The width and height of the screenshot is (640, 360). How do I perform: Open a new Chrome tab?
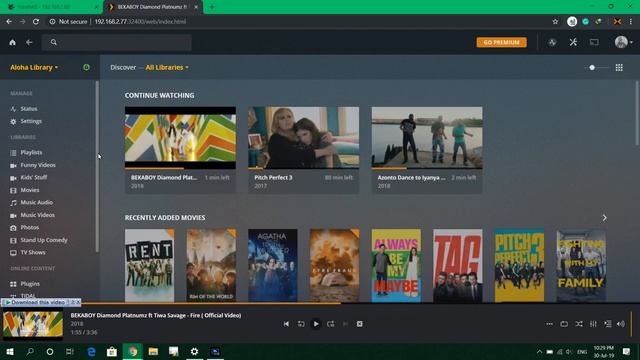click(212, 7)
